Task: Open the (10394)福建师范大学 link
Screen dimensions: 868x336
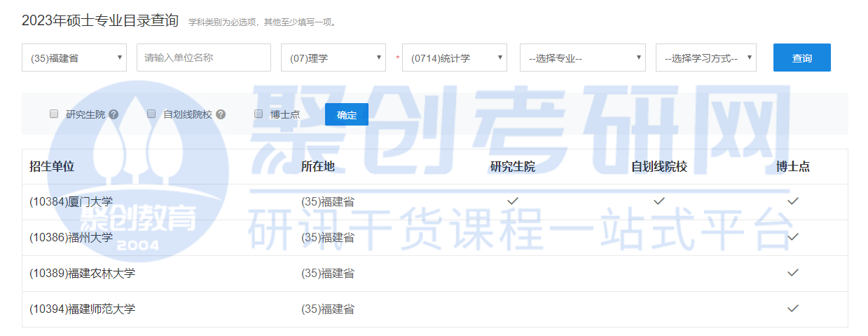Action: pos(83,309)
